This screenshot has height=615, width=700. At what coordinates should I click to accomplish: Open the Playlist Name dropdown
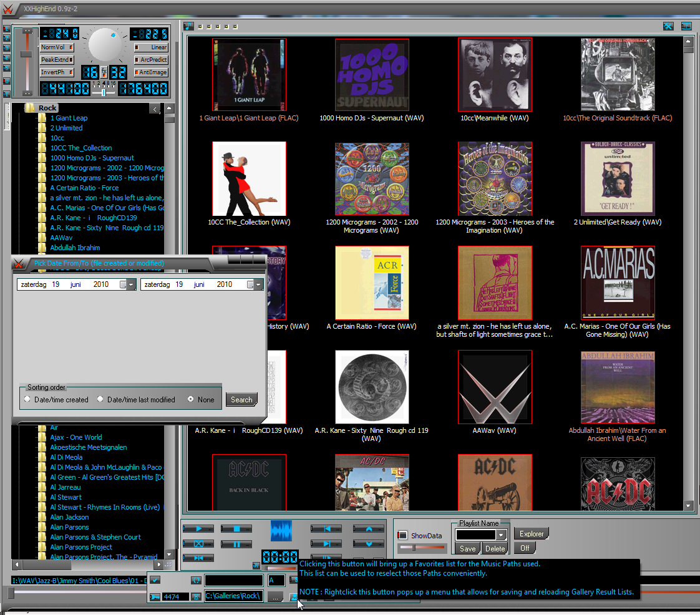(502, 535)
